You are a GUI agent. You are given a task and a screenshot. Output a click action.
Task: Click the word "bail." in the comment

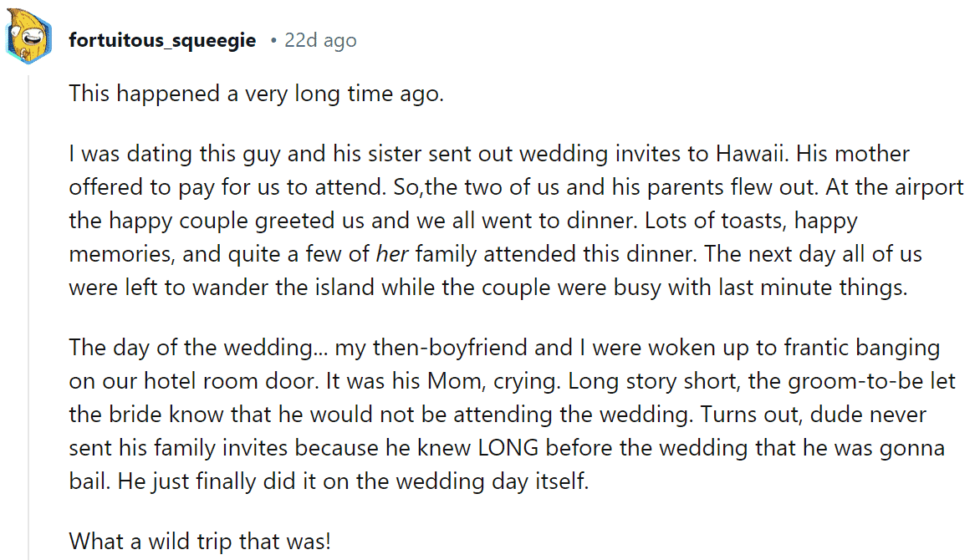pos(89,482)
